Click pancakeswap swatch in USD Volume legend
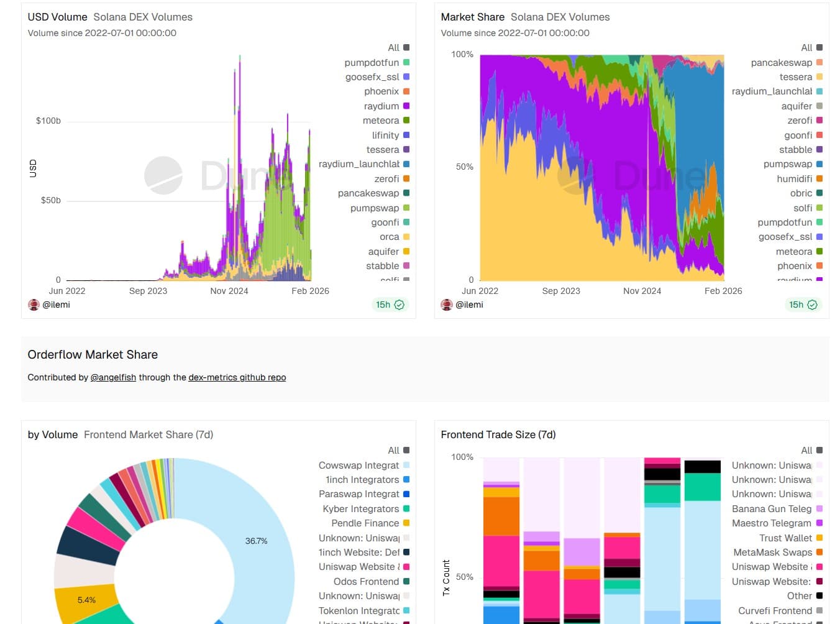840x624 pixels. (x=406, y=193)
